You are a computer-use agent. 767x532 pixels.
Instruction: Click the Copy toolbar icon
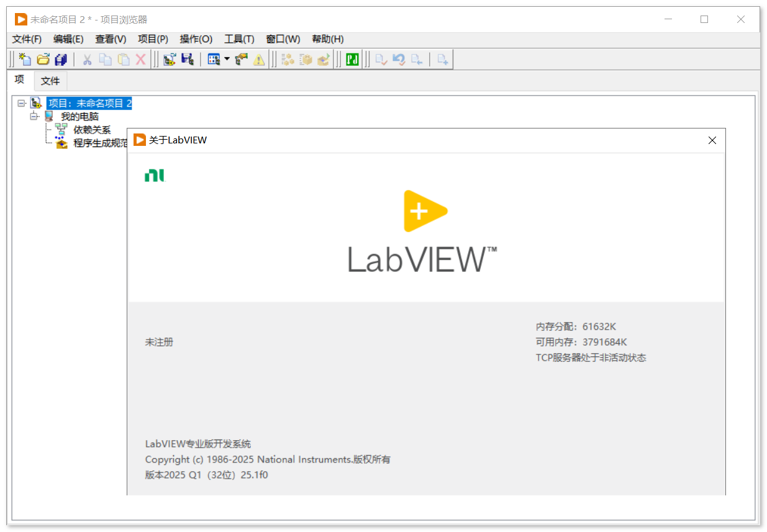click(x=106, y=60)
